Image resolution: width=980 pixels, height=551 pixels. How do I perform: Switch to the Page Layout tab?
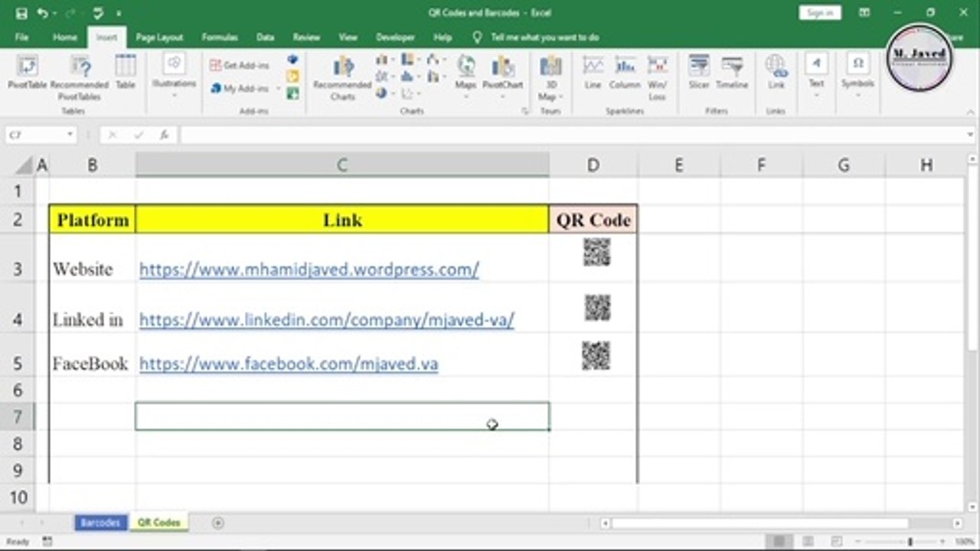pos(159,37)
